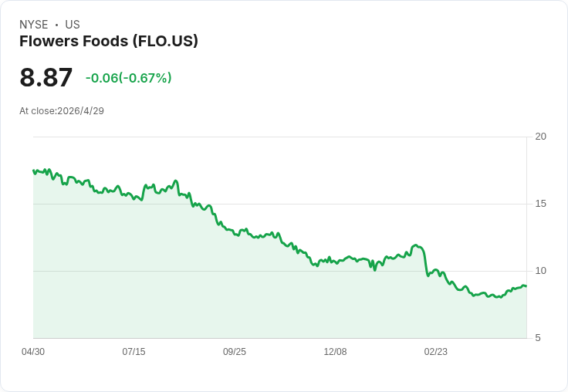Click the 8.87 current price
This screenshot has height=392, width=568.
point(46,77)
